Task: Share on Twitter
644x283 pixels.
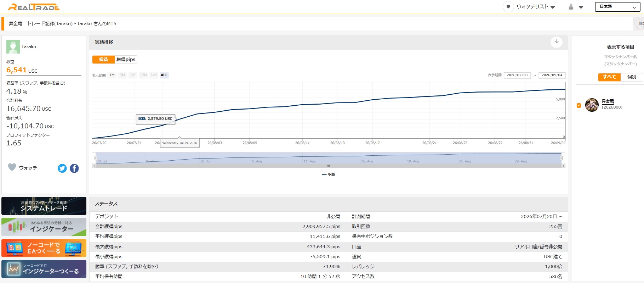Action: point(62,168)
